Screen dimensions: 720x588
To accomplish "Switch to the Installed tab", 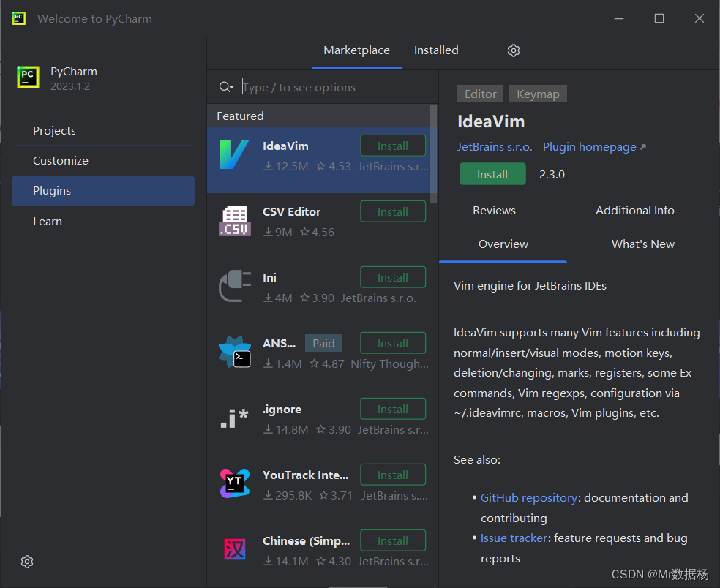I will point(436,50).
